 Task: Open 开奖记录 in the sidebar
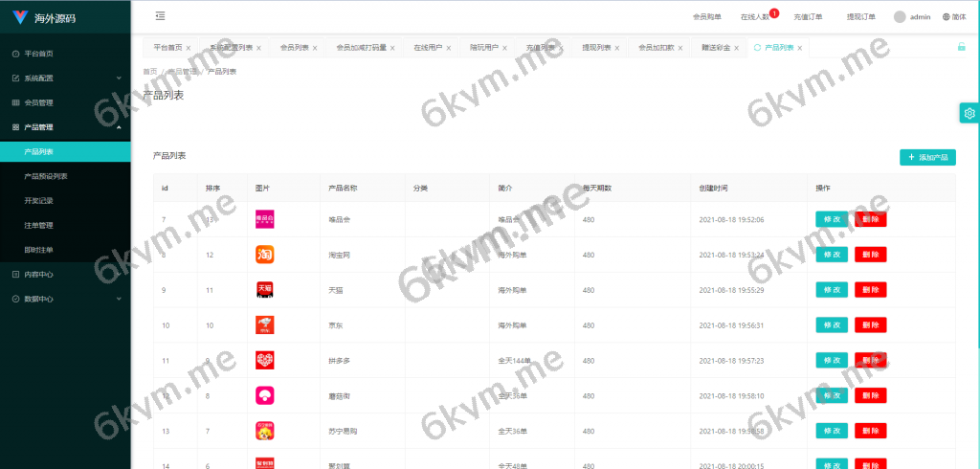tap(66, 201)
